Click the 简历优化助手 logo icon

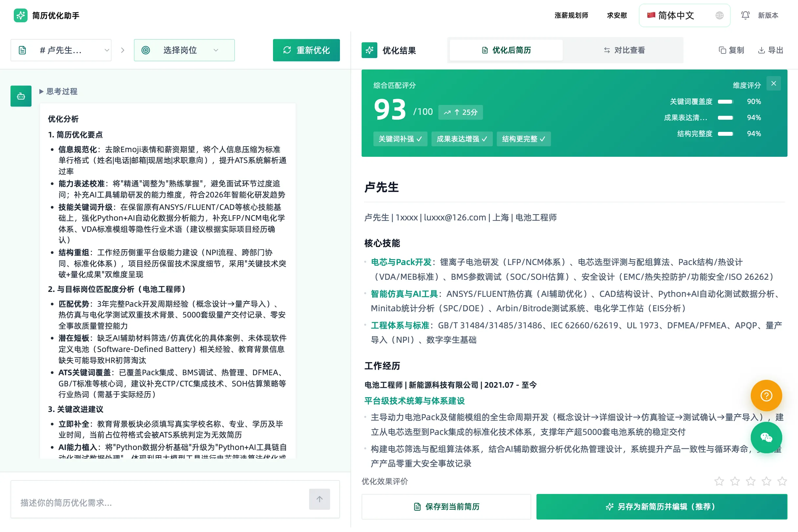tap(20, 16)
